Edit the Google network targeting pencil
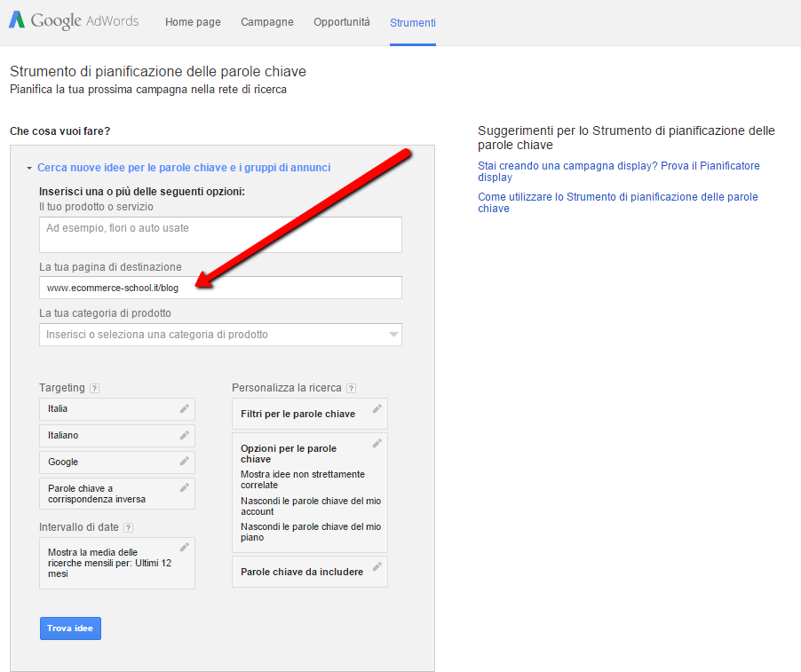The image size is (801, 672). 185,462
